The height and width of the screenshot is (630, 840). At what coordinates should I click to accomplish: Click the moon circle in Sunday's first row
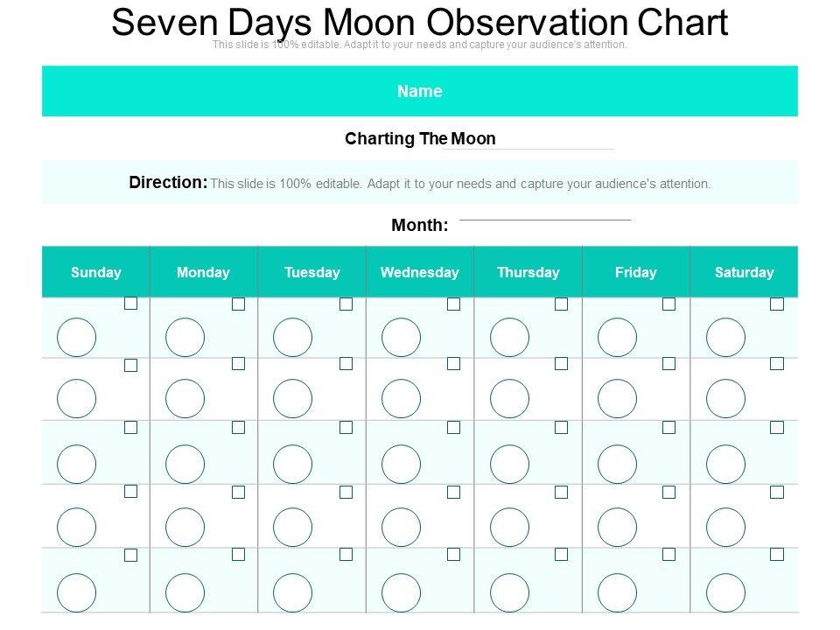[x=76, y=337]
